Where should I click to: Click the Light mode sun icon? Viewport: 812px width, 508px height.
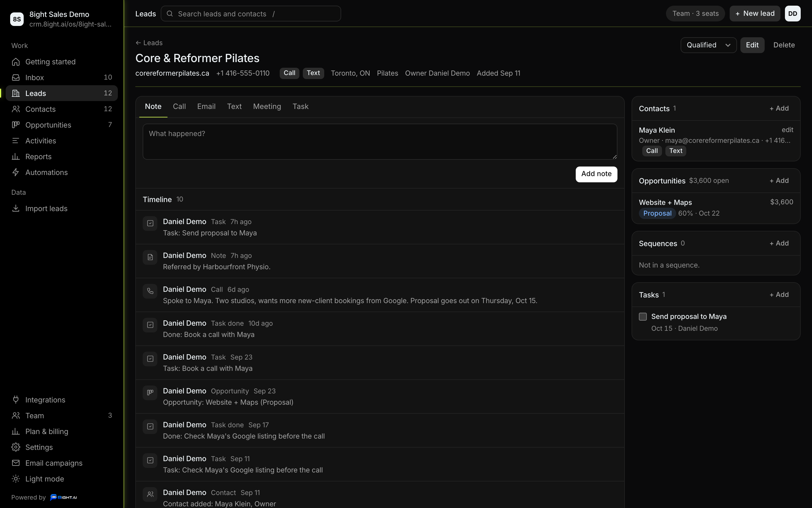16,479
